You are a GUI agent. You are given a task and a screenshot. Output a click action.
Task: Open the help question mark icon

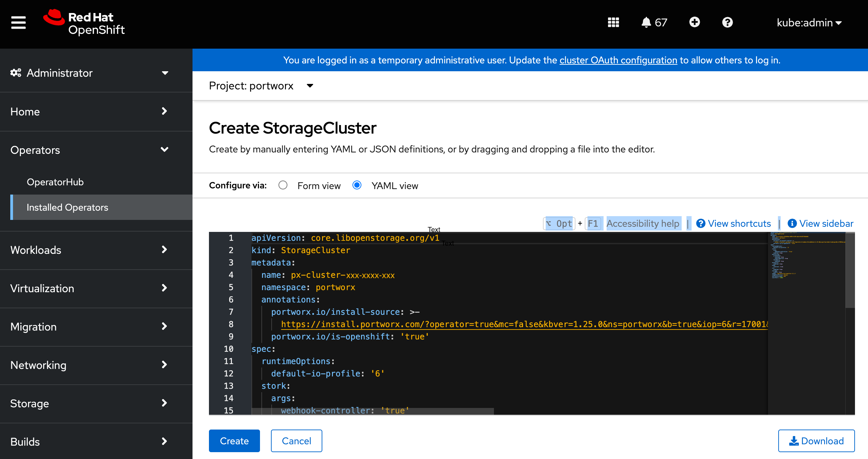(x=727, y=22)
